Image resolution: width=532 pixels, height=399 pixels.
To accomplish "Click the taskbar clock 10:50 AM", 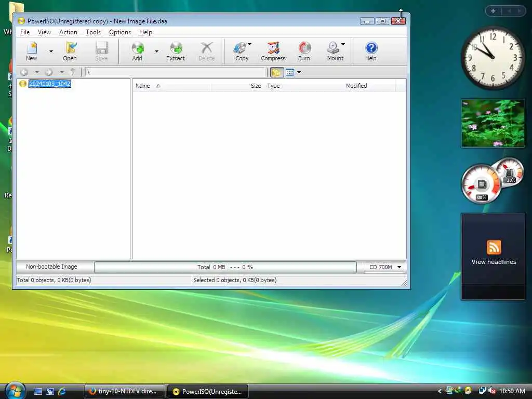I will click(x=512, y=391).
